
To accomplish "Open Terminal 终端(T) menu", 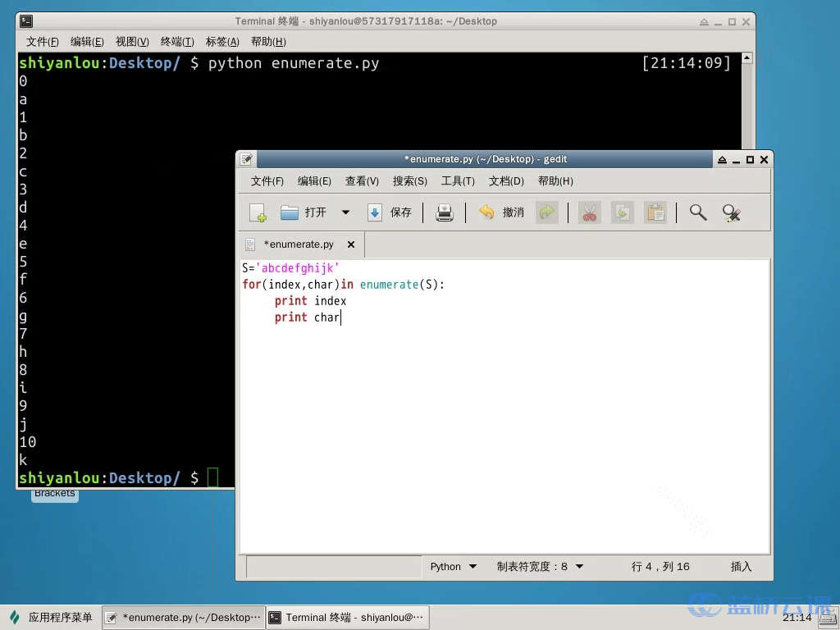I will click(x=177, y=42).
